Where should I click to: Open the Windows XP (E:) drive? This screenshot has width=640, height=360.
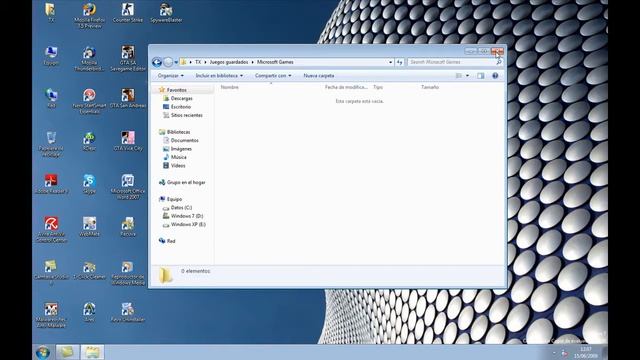(188, 224)
